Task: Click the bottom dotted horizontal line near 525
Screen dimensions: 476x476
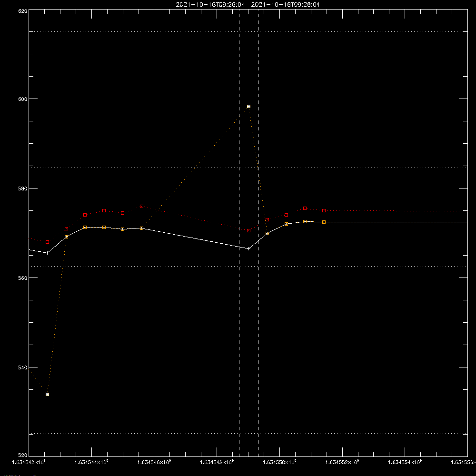Action: coord(248,434)
